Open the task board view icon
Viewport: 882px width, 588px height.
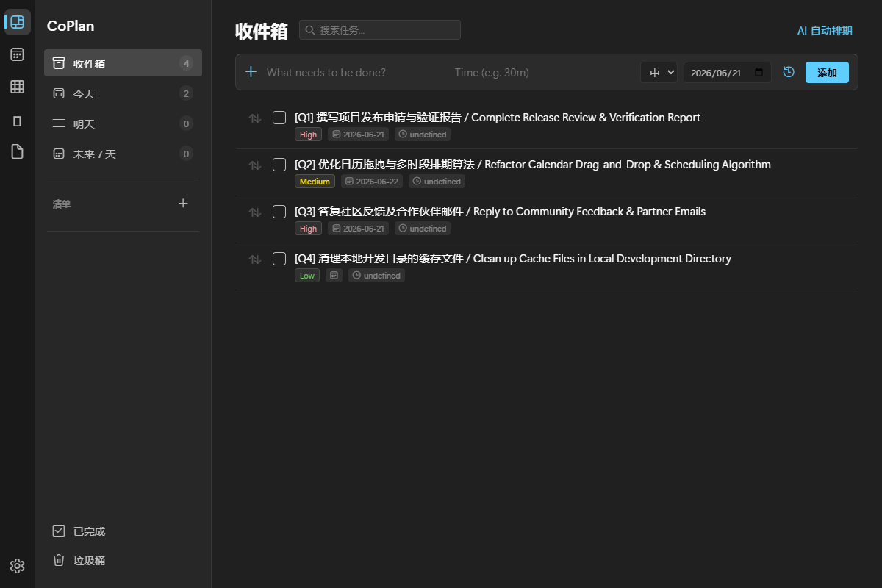pyautogui.click(x=18, y=22)
